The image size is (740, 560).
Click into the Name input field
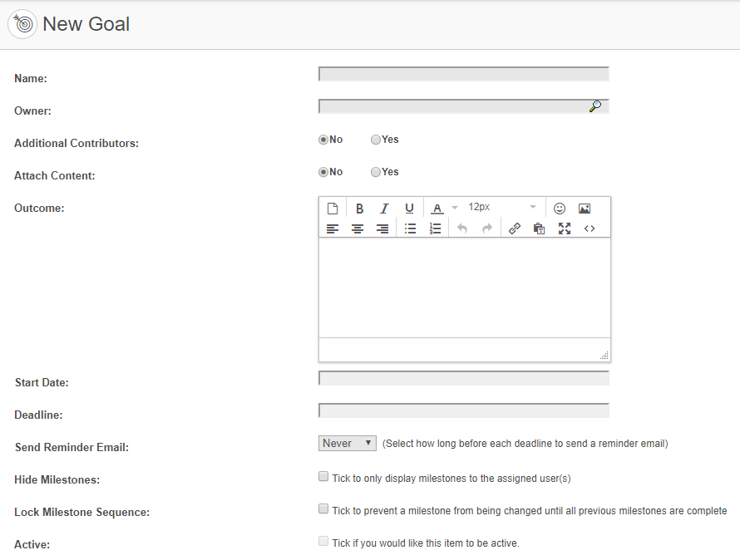point(464,74)
